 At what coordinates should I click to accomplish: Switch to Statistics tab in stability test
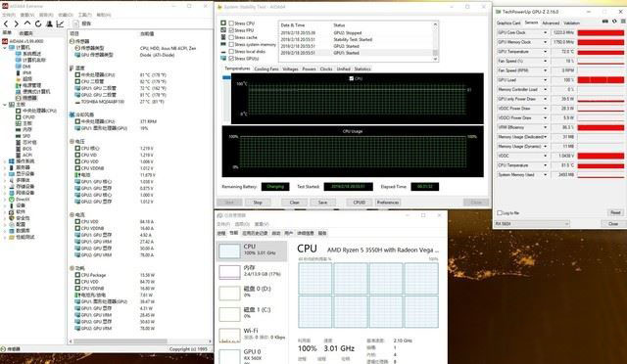tap(362, 69)
